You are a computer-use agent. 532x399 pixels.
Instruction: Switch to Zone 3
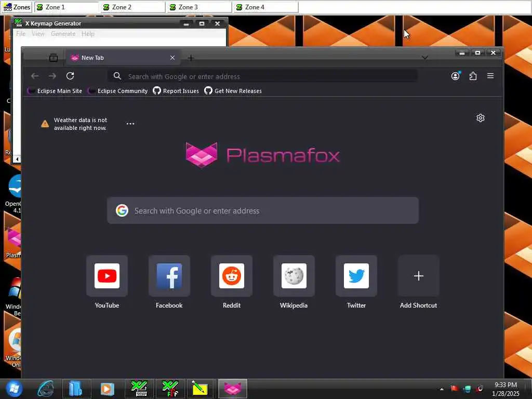199,7
